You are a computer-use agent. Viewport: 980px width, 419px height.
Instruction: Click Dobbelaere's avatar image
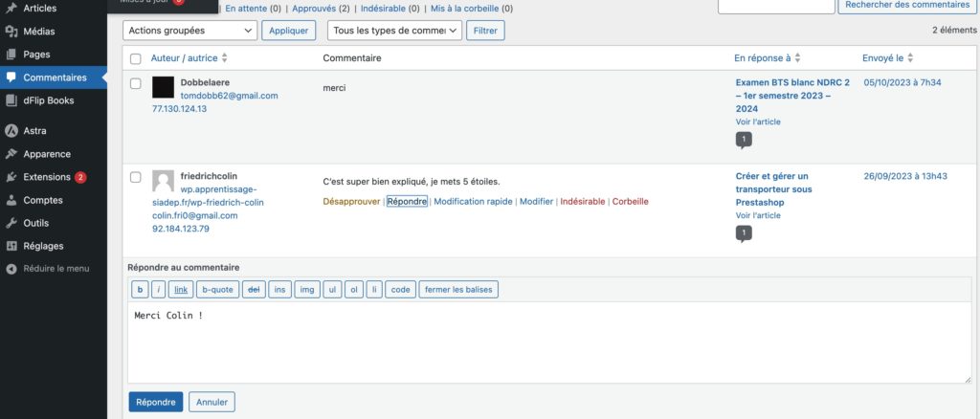pyautogui.click(x=163, y=87)
